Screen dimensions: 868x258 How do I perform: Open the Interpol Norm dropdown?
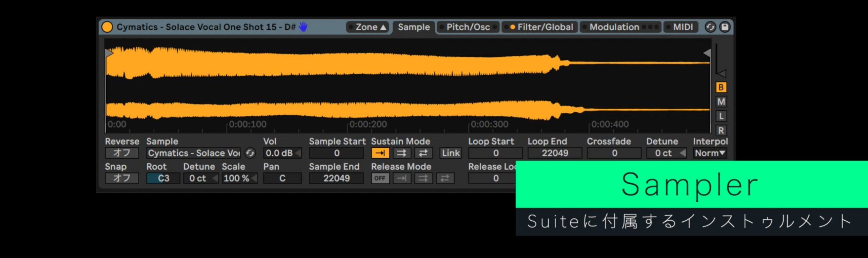(x=710, y=153)
